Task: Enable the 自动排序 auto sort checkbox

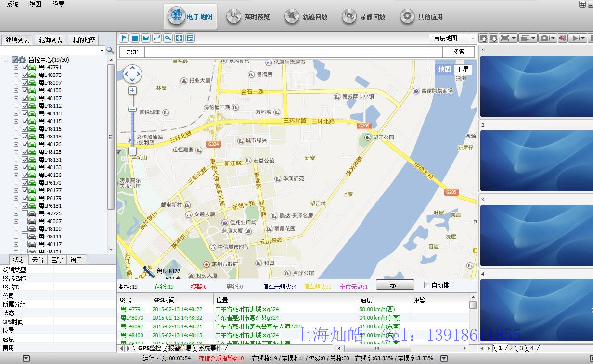Action: [x=427, y=285]
